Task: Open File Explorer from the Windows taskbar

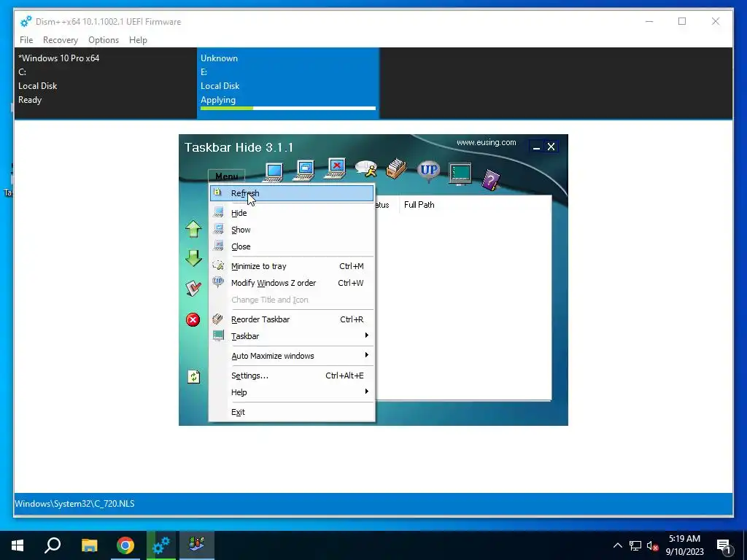Action: coord(89,545)
